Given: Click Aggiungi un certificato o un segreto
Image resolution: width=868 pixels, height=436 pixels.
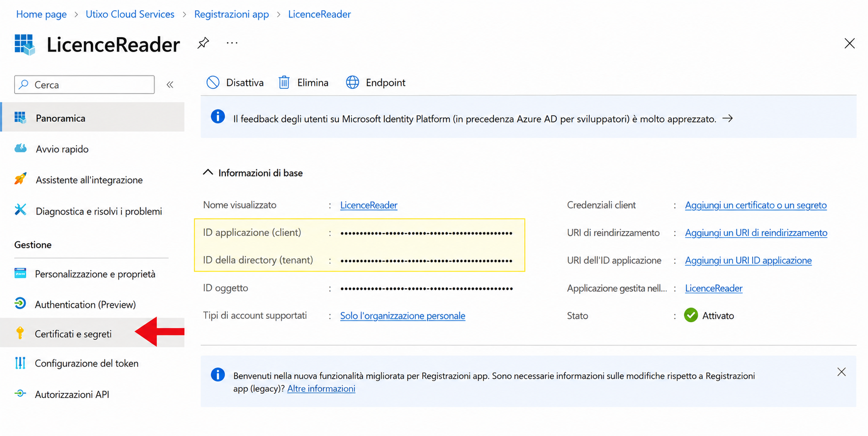Looking at the screenshot, I should click(756, 205).
